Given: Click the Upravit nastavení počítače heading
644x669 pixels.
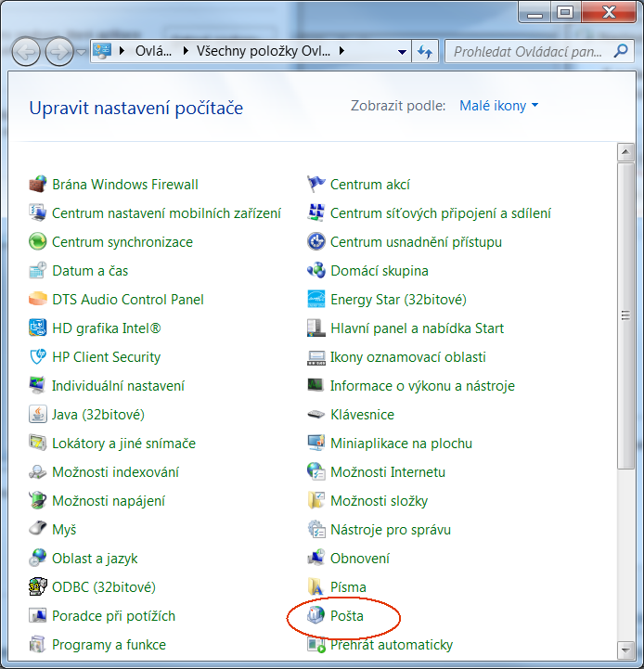Looking at the screenshot, I should coord(136,108).
